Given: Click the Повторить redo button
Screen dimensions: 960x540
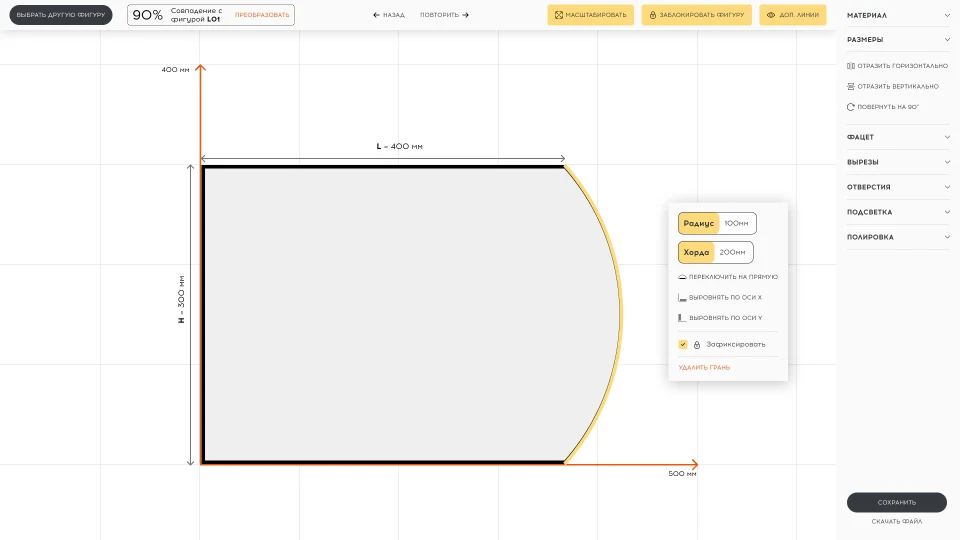Looking at the screenshot, I should click(x=444, y=15).
